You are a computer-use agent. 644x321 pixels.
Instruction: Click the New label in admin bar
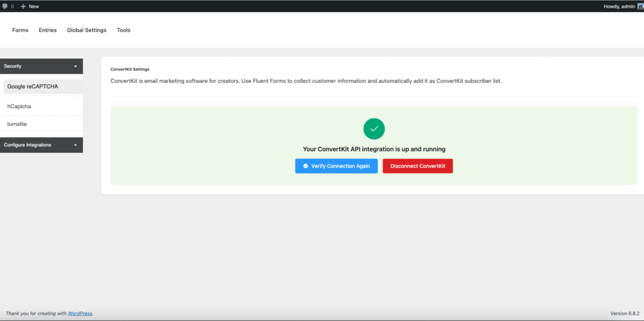point(33,6)
